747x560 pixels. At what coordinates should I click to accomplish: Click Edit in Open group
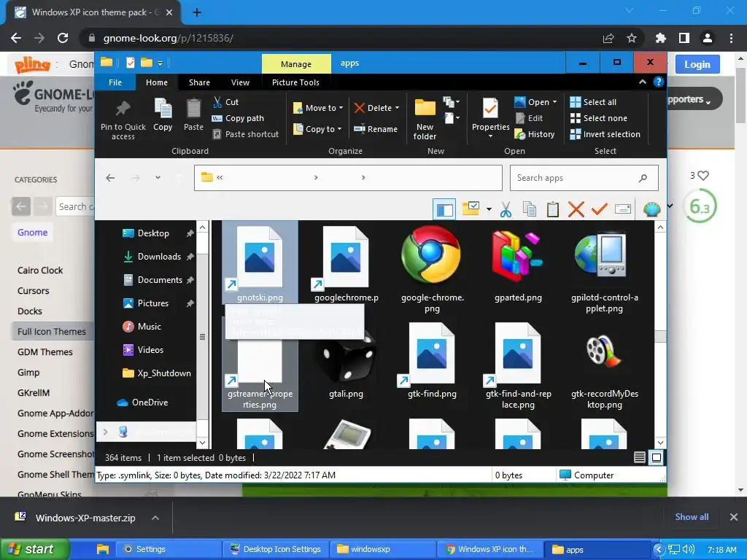[x=529, y=118]
